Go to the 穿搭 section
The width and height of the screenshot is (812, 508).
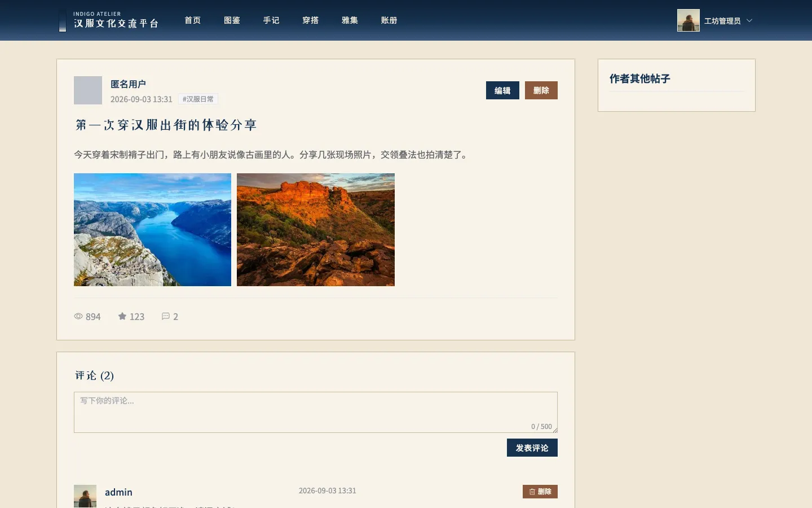tap(311, 20)
